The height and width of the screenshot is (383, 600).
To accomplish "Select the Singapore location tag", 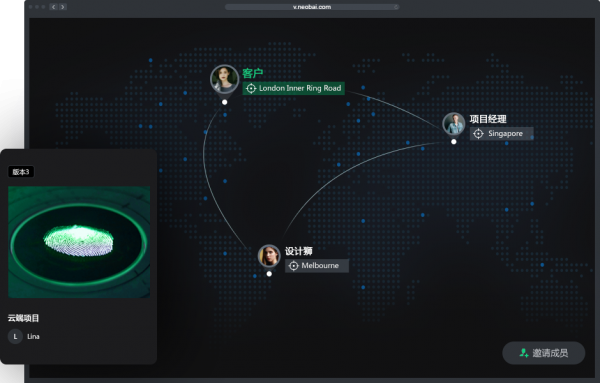I will click(501, 134).
